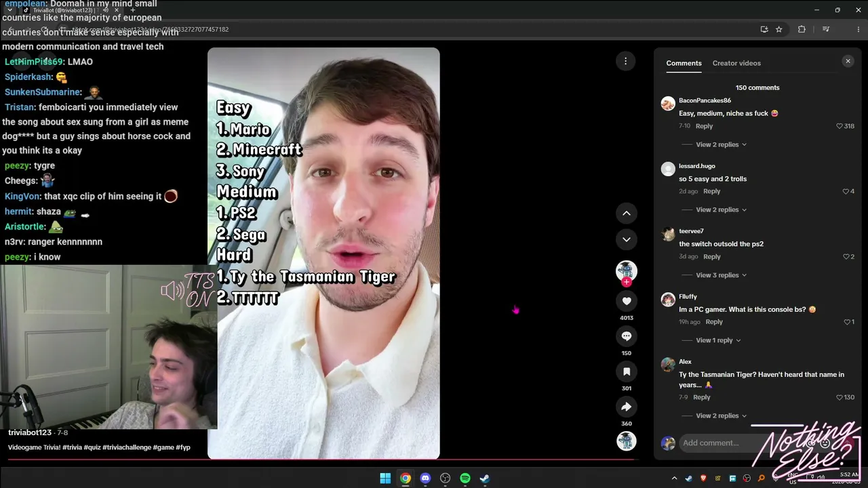Open the video's three-dot more options menu
868x488 pixels.
(625, 61)
